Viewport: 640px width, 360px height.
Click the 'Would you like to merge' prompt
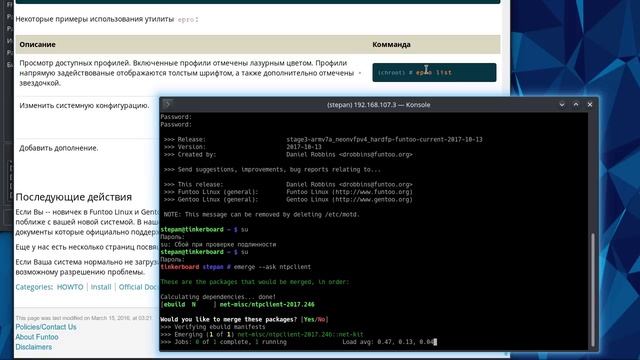pos(244,320)
